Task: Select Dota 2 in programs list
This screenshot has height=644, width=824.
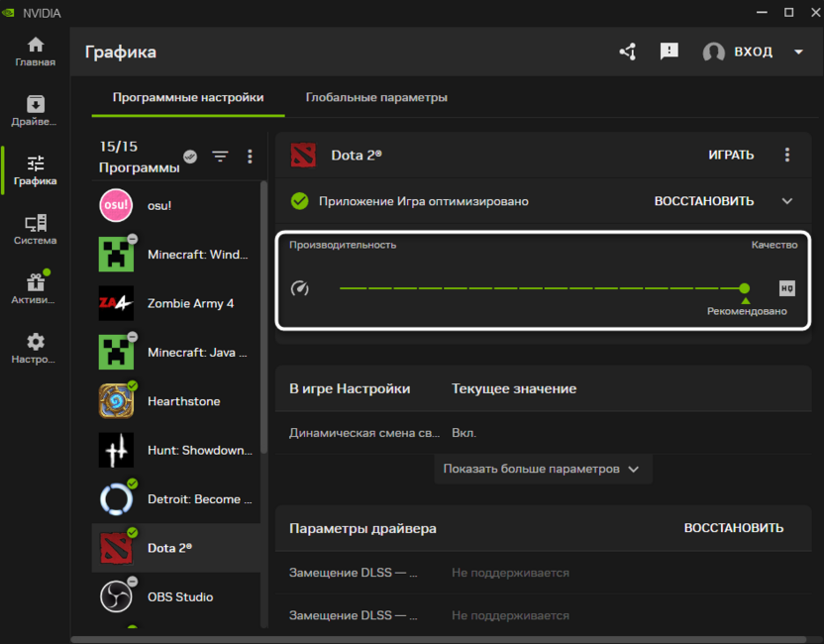Action: 176,548
